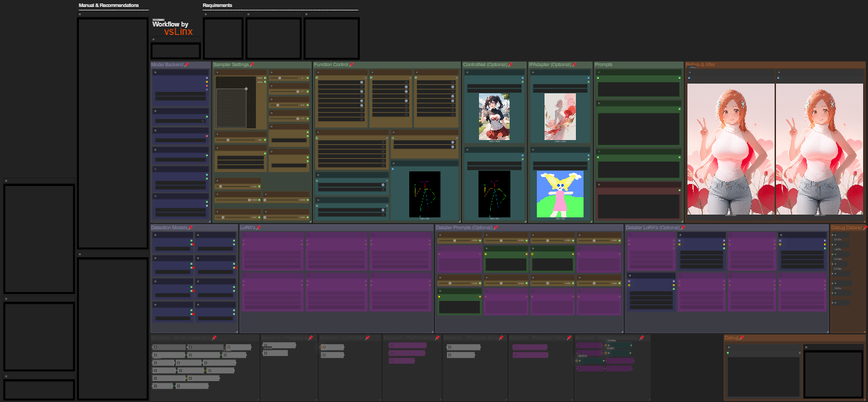Select the anime girl reference image in ControlNet

pyautogui.click(x=494, y=117)
